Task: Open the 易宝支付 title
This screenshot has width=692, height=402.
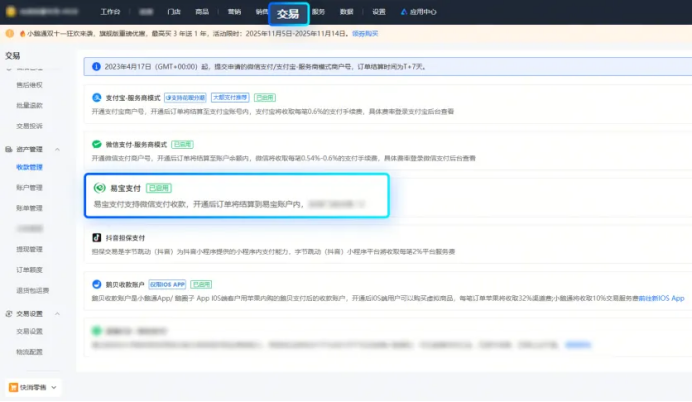Action: 125,188
